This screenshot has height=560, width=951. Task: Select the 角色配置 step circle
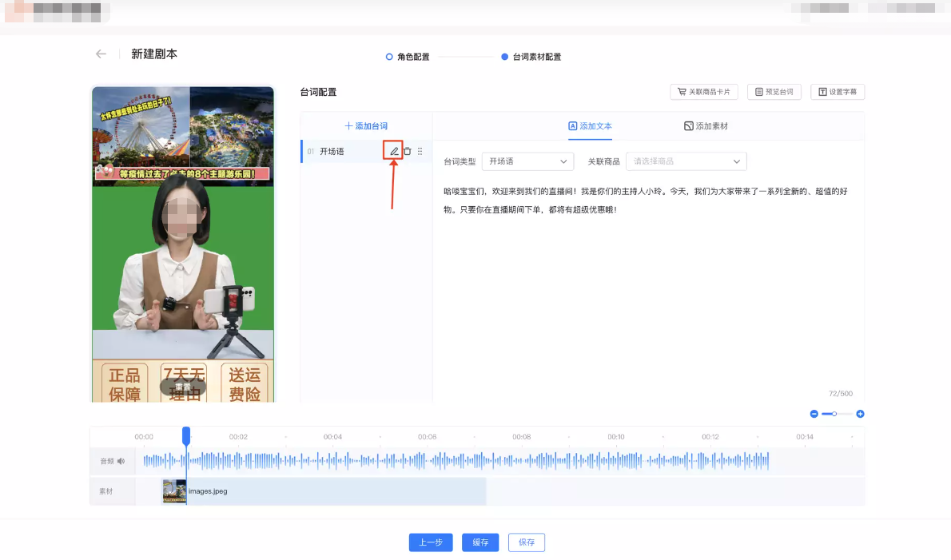[x=391, y=57]
